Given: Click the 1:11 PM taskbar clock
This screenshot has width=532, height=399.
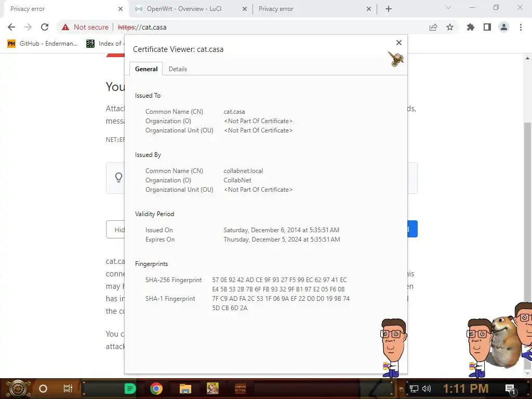Looking at the screenshot, I should [x=465, y=389].
